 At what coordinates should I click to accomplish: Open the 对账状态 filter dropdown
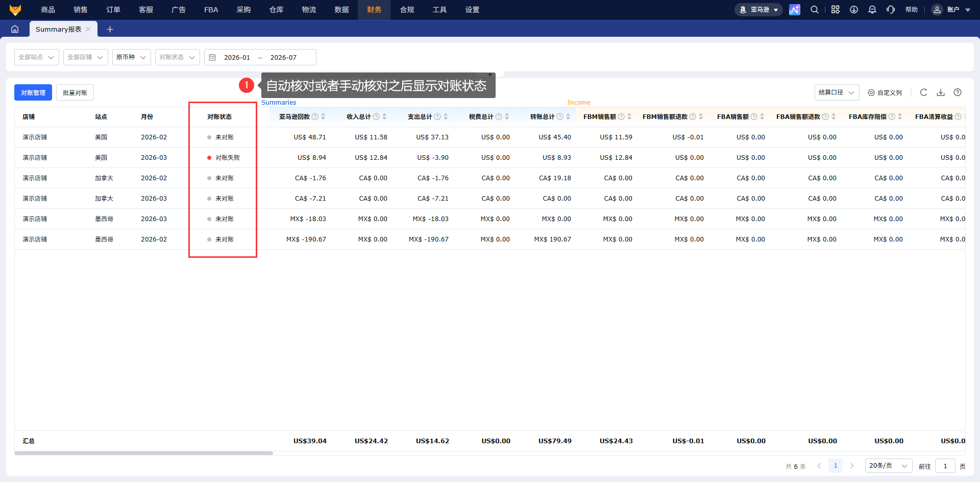pyautogui.click(x=178, y=57)
